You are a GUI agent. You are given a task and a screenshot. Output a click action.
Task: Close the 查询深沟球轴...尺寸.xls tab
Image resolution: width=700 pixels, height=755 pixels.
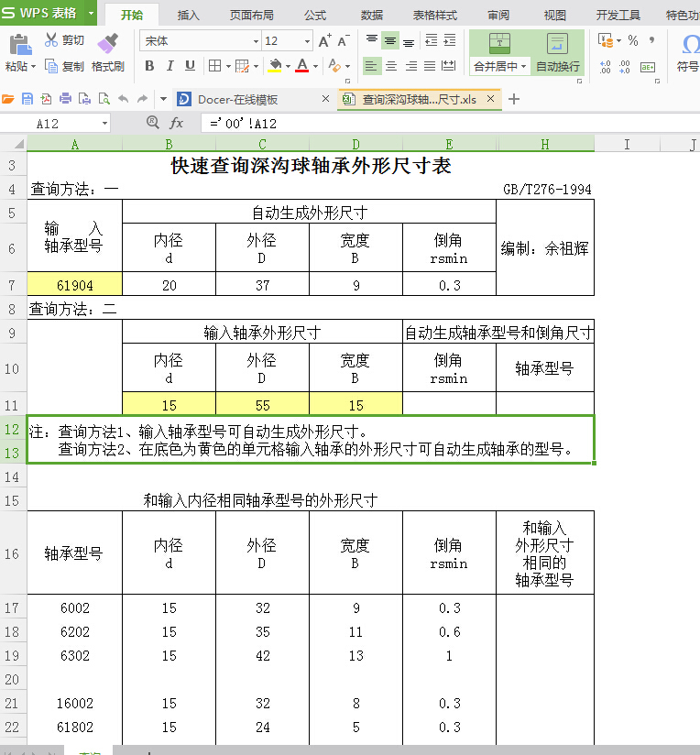tap(490, 99)
